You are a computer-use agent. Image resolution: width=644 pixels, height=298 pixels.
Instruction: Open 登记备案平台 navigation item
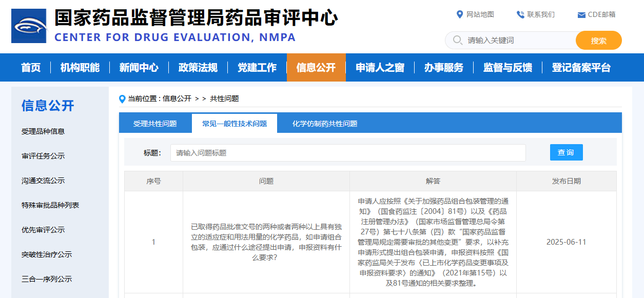(581, 67)
